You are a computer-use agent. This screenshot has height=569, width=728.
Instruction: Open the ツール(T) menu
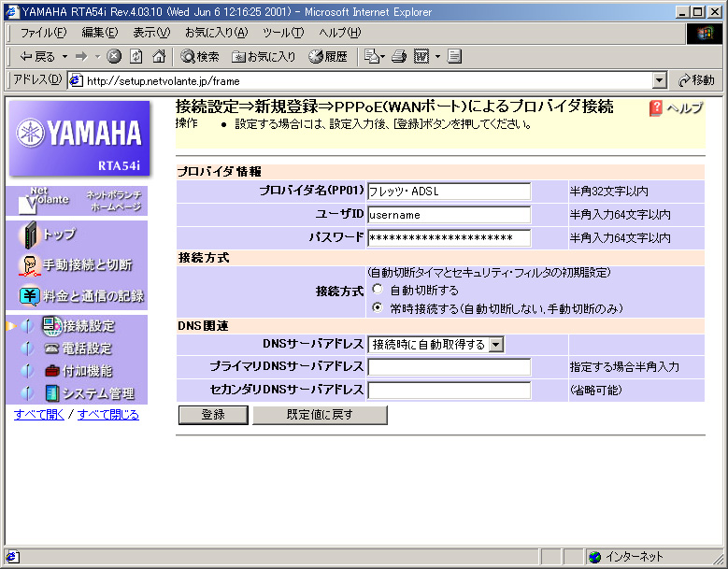pos(284,33)
